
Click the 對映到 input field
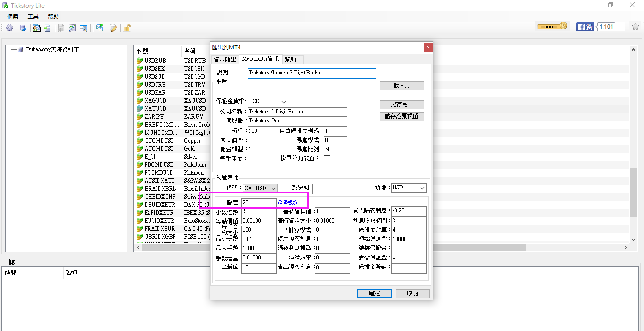tap(330, 189)
